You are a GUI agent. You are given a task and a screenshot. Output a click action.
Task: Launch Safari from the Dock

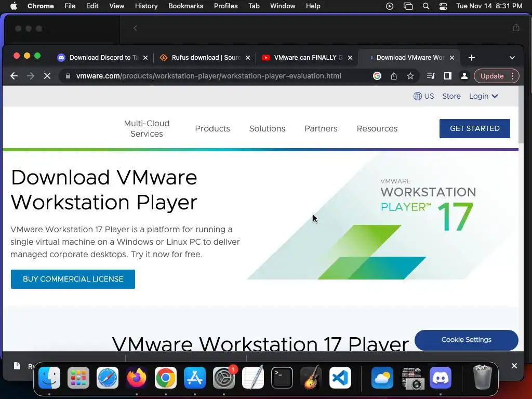[108, 378]
